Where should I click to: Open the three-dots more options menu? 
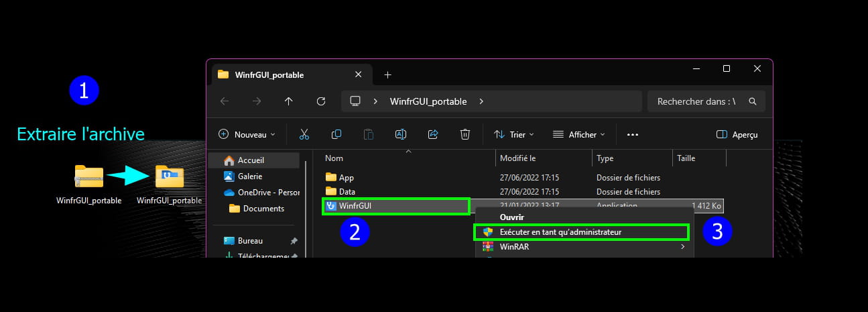coord(633,134)
